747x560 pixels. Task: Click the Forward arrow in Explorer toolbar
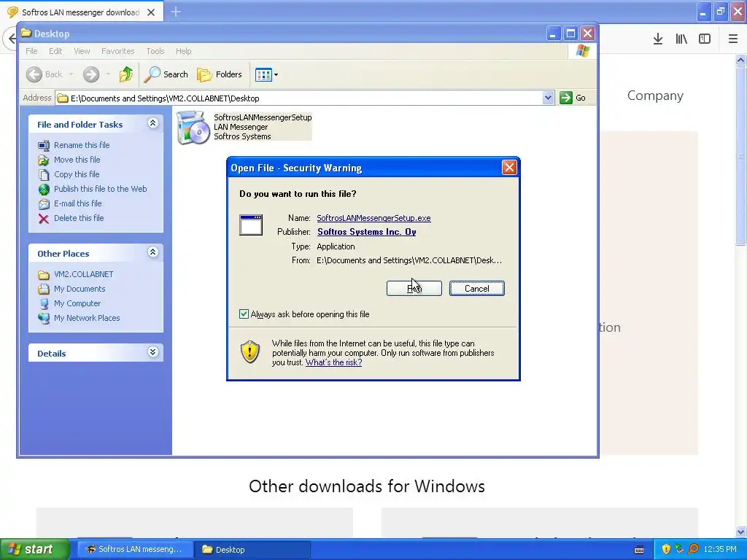pos(91,74)
